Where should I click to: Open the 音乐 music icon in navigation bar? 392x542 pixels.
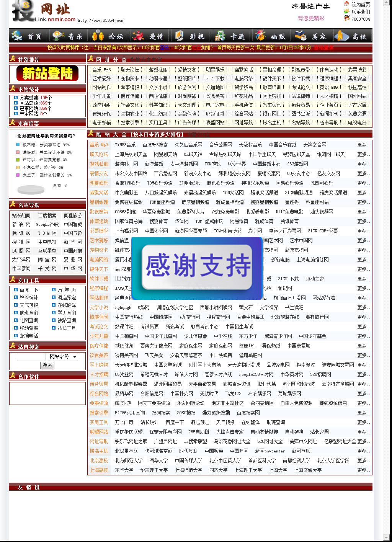58,36
